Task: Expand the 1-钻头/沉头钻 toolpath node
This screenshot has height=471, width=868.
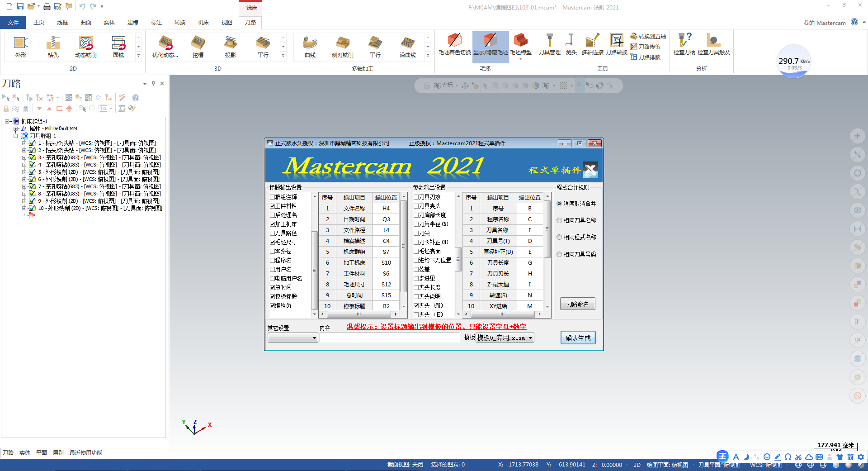Action: 25,143
